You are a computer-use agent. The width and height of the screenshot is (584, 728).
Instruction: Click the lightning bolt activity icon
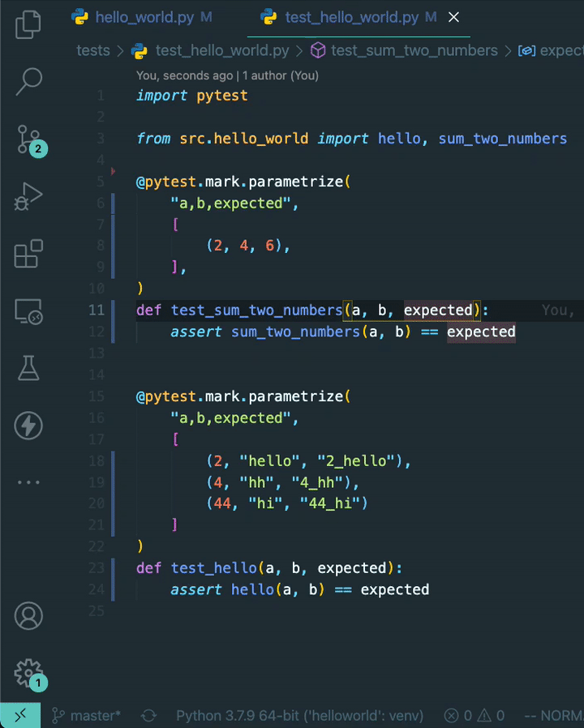pos(28,426)
